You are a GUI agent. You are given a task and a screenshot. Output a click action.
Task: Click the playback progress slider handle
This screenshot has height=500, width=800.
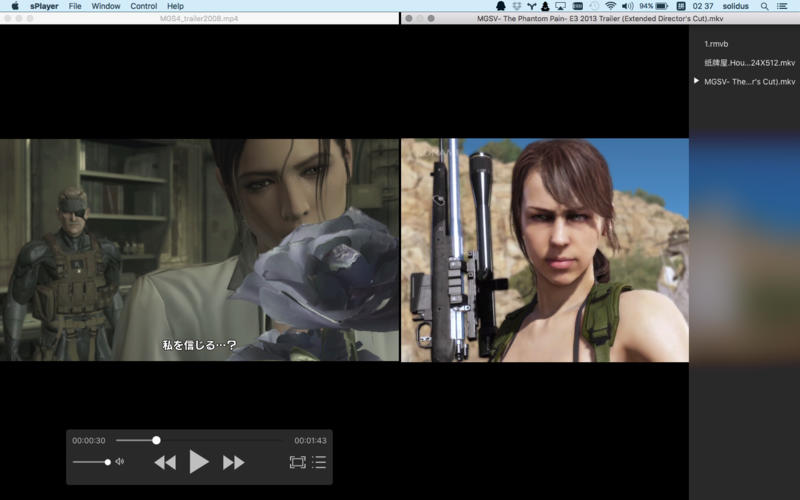[x=157, y=440]
